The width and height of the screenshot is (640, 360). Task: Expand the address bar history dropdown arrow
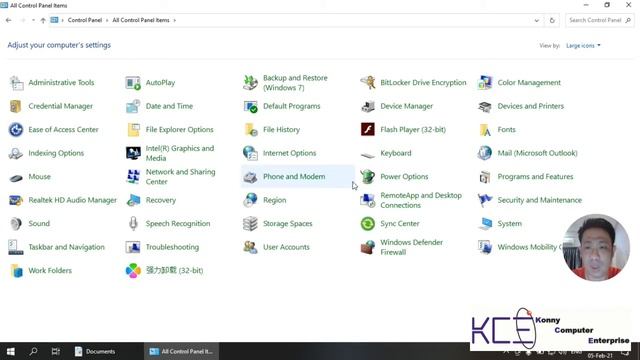[536, 20]
